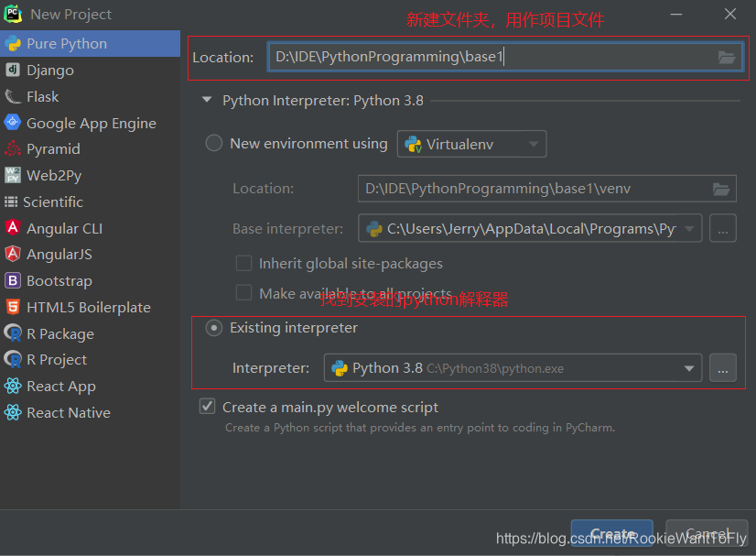Click the ellipsis button beside Base interpreter
The height and width of the screenshot is (556, 756).
coord(723,228)
